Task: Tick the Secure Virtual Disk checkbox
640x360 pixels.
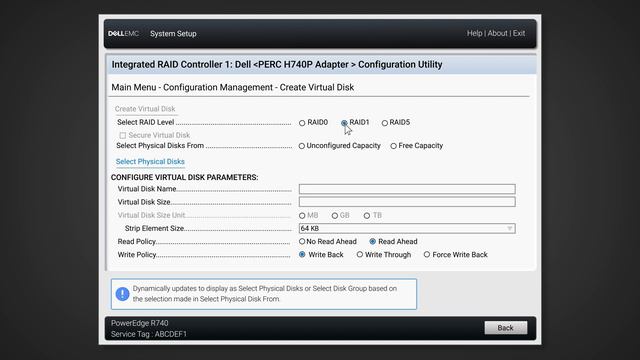Action: click(122, 136)
